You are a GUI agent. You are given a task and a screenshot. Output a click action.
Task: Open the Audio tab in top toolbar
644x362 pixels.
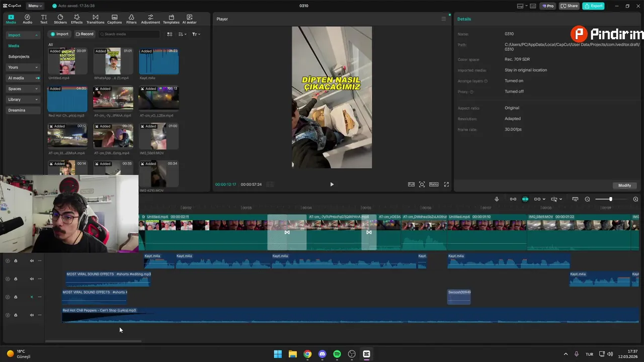(27, 19)
